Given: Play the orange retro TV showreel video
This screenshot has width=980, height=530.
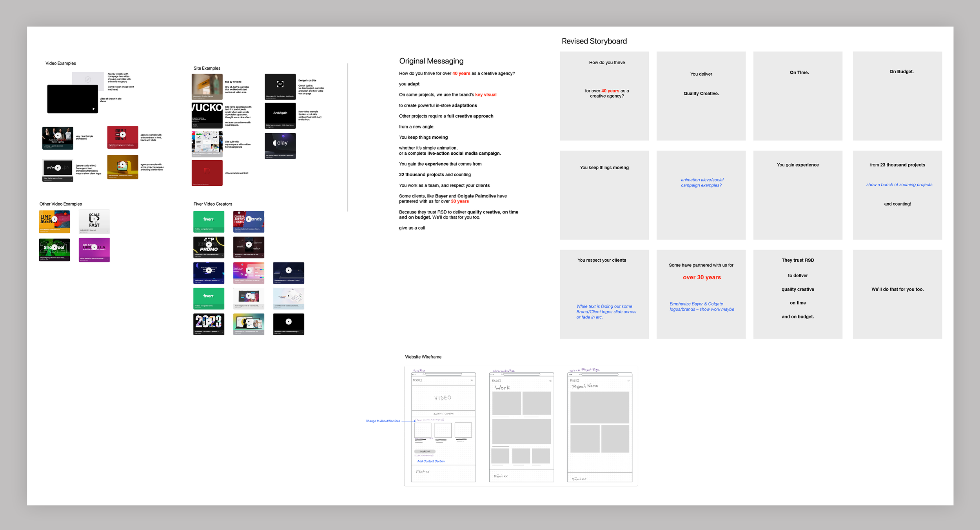Looking at the screenshot, I should click(123, 164).
